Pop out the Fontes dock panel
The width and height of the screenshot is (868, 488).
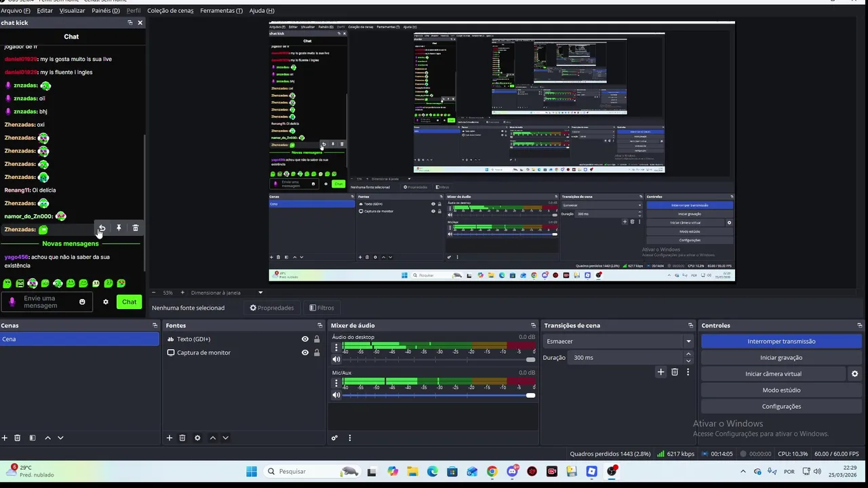(320, 325)
